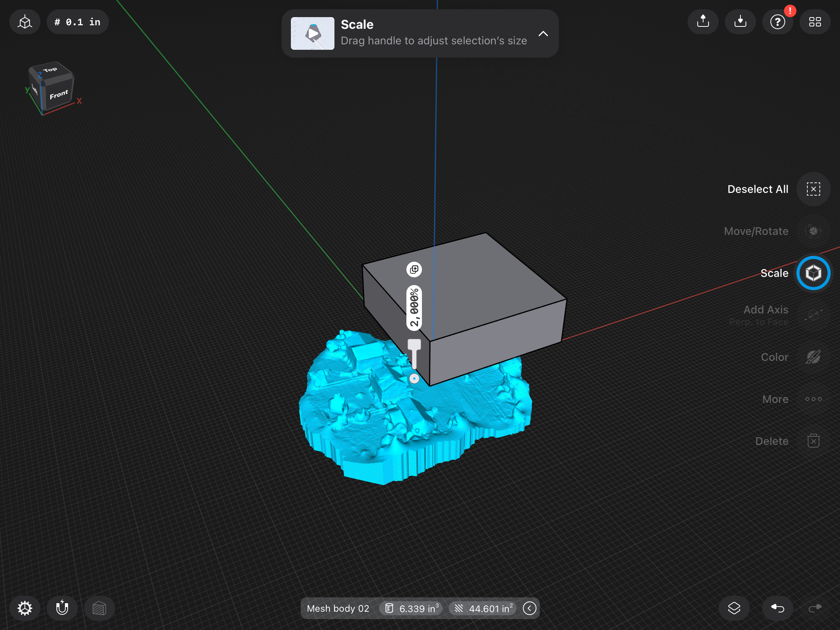Toggle the active Scale tool icon
This screenshot has height=630, width=840.
point(813,273)
